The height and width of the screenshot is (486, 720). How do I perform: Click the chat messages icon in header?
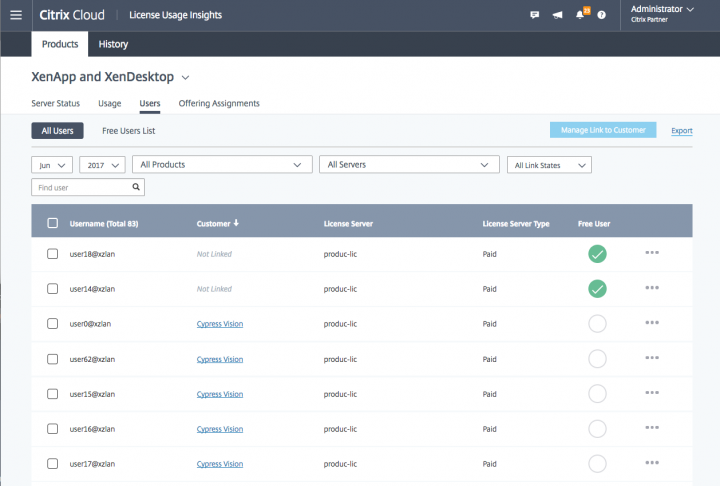(x=535, y=15)
